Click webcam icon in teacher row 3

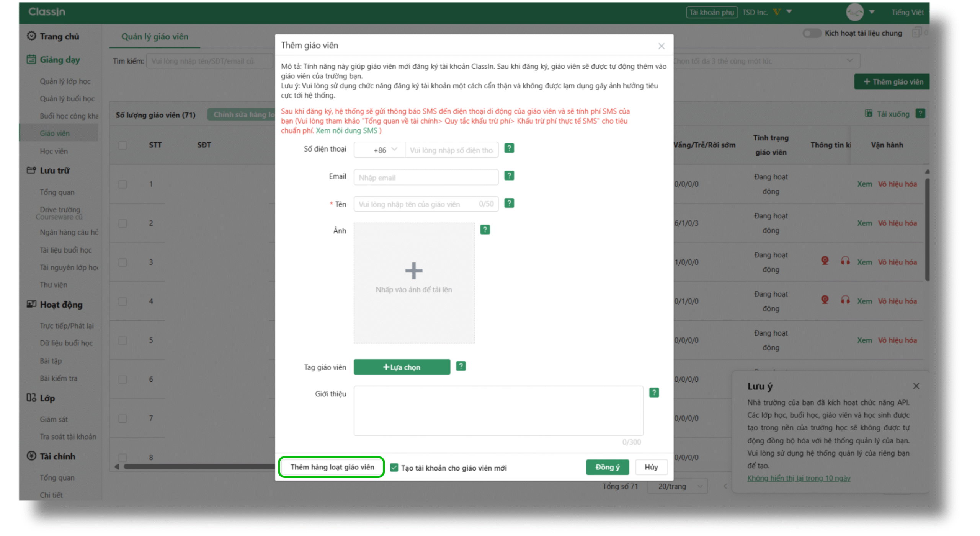(x=824, y=261)
